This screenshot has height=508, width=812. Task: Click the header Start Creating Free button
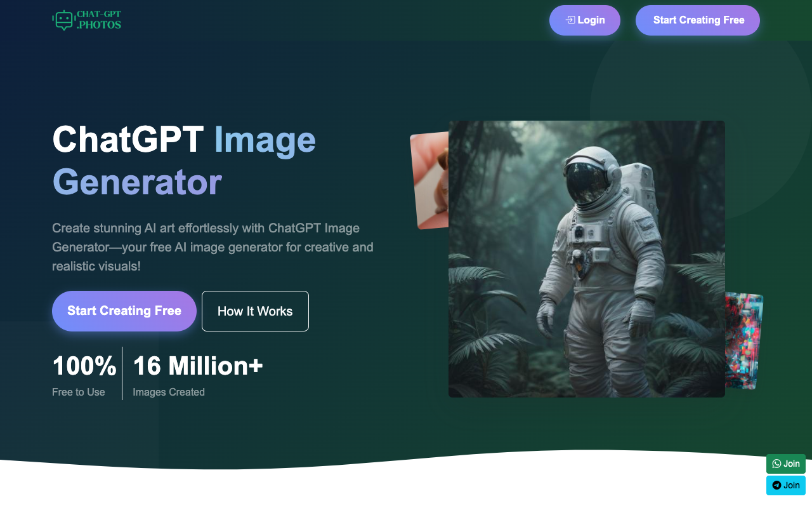(x=698, y=20)
